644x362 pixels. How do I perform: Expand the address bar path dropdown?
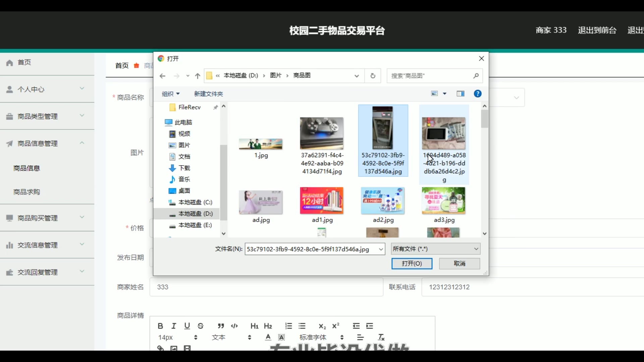tap(357, 76)
